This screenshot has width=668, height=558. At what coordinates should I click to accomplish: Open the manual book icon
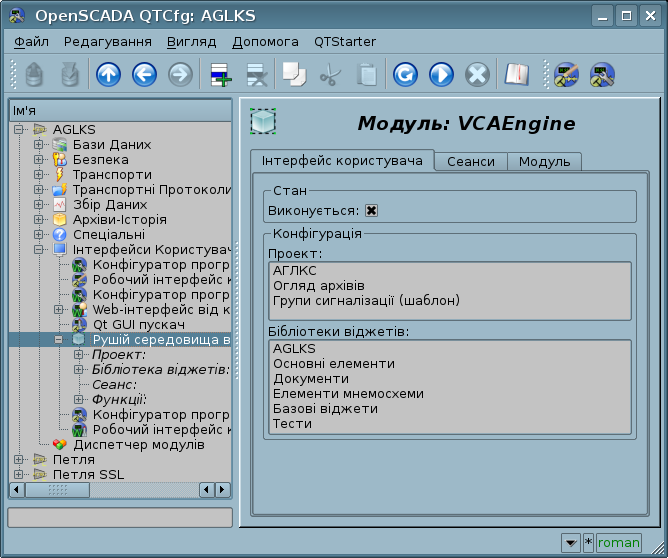click(515, 75)
